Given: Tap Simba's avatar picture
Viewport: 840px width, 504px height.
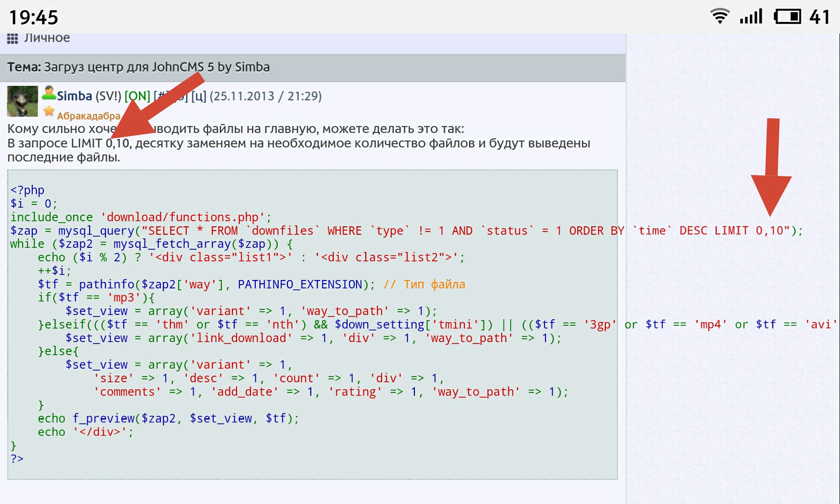Looking at the screenshot, I should click(x=22, y=101).
